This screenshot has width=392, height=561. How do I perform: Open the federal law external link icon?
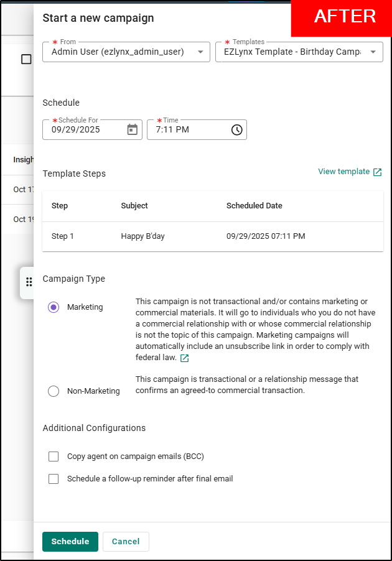point(184,358)
